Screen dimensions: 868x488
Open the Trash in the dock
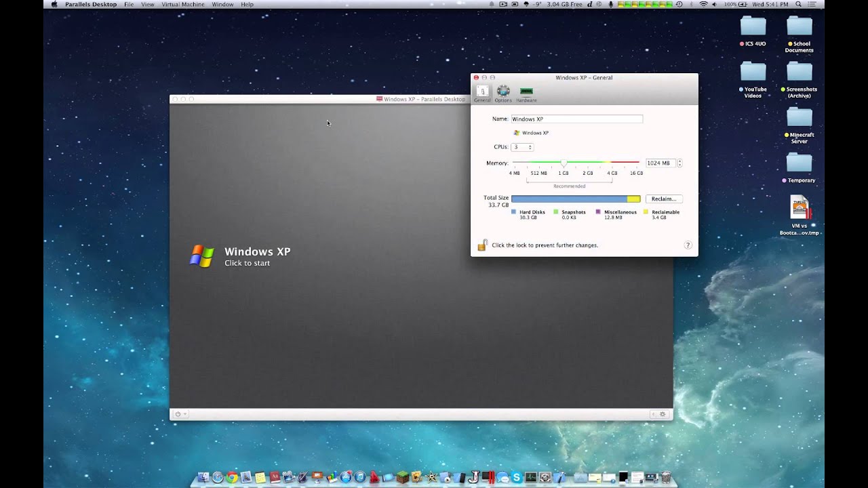(666, 477)
